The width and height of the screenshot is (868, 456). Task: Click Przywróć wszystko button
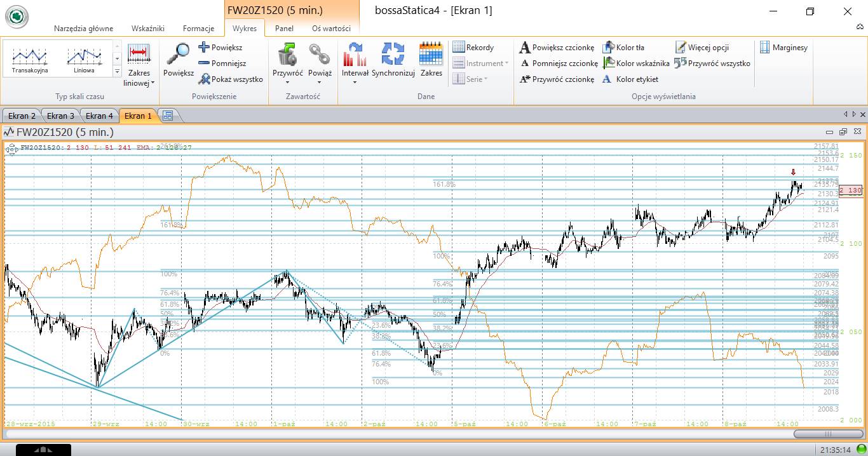pyautogui.click(x=712, y=63)
